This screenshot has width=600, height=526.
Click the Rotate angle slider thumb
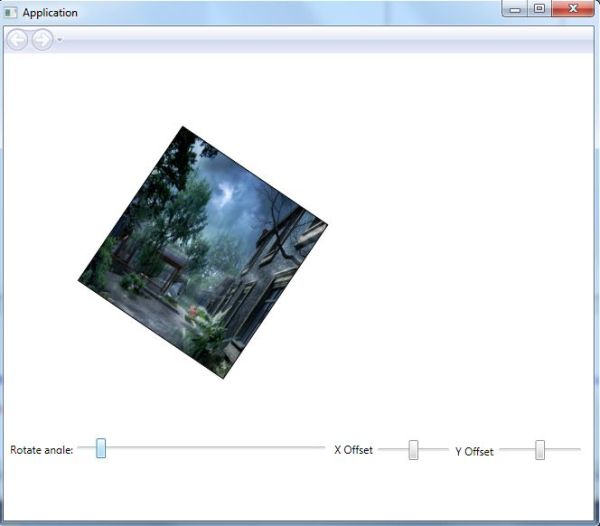101,448
